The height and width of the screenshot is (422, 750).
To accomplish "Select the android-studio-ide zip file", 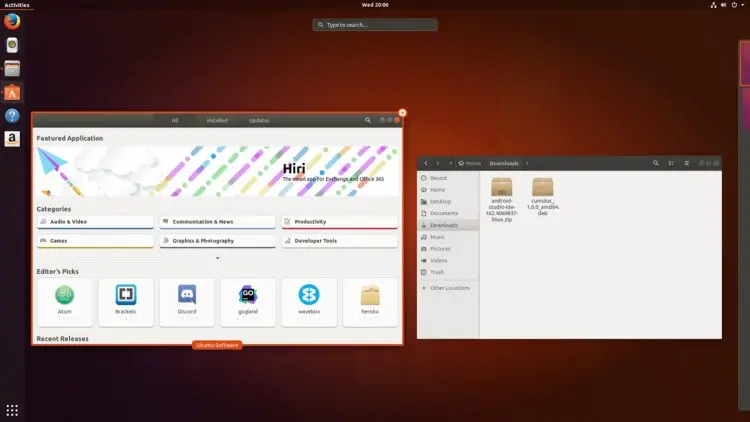I will 502,200.
